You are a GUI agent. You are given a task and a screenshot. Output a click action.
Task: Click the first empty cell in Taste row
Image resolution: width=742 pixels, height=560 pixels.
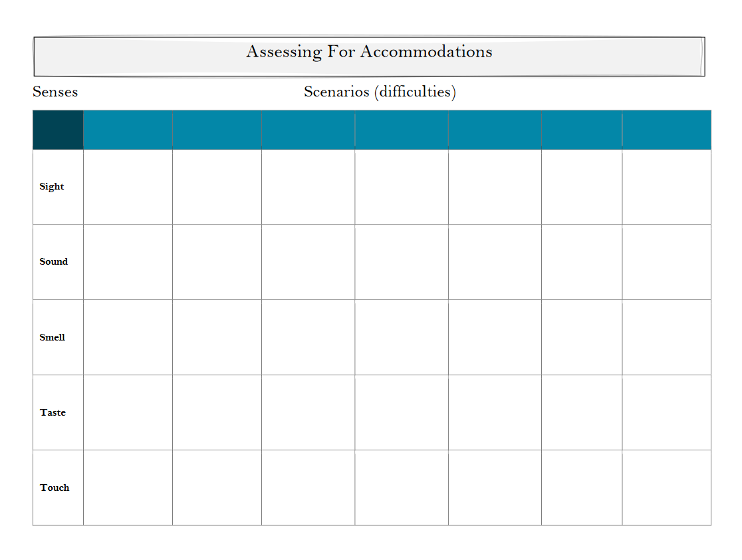click(x=128, y=412)
